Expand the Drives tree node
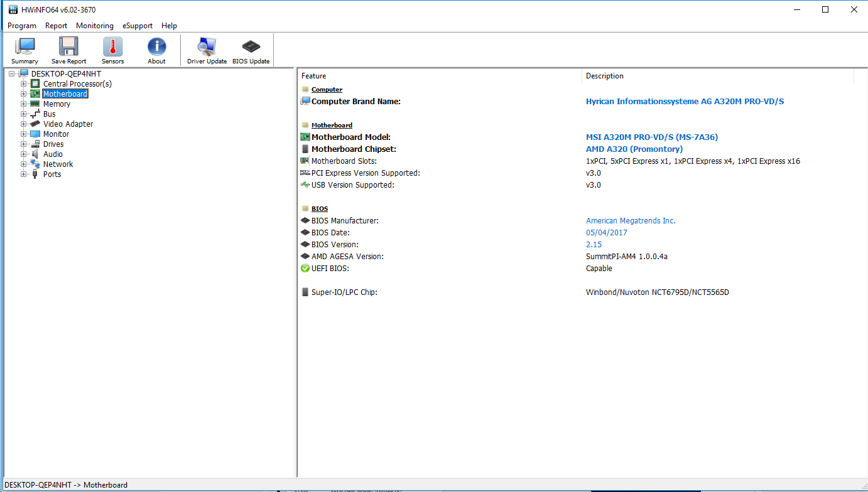 24,144
